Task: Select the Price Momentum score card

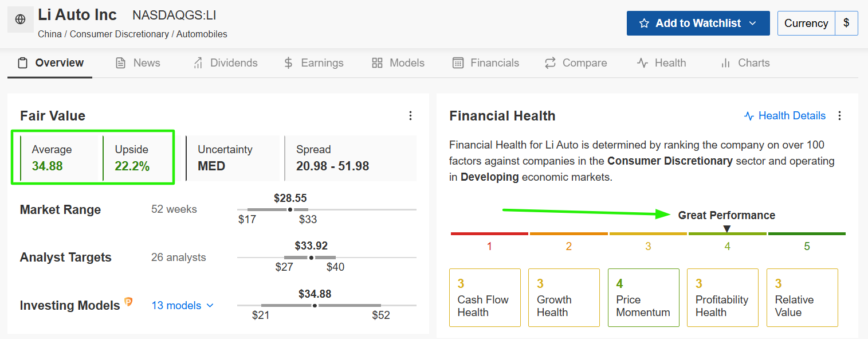Action: click(643, 298)
